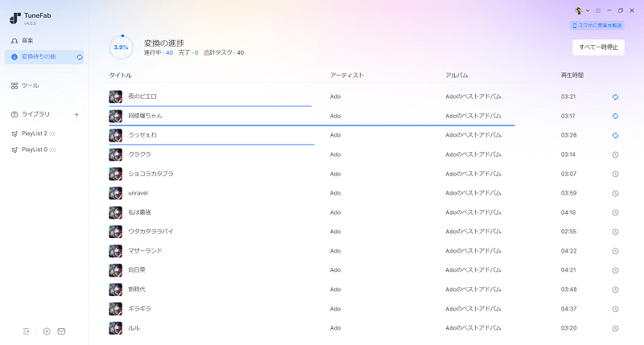
Task: Click the 3.9% circular progress indicator
Action: click(121, 47)
